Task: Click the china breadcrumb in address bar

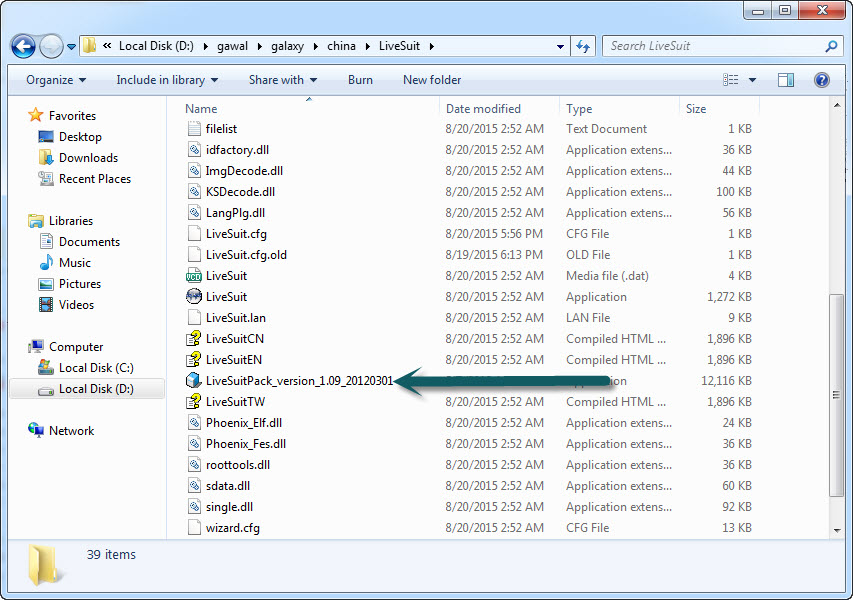Action: click(x=341, y=46)
